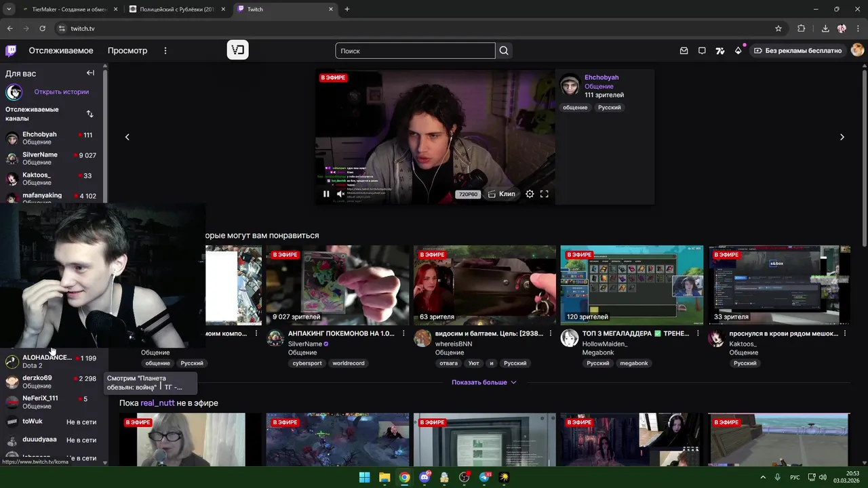Open the whispers chat icon

pos(702,51)
